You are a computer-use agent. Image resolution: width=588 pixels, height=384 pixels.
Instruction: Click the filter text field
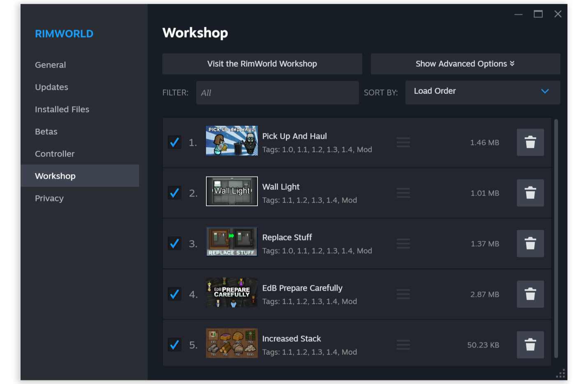point(278,93)
